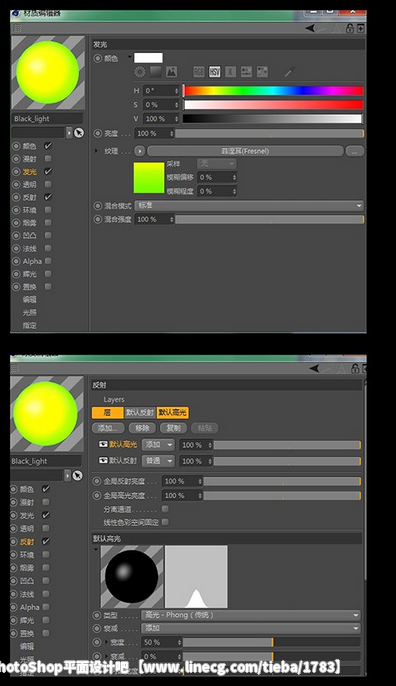Select the 反射 channel label in upper editor
Image resolution: width=396 pixels, height=686 pixels.
pyautogui.click(x=29, y=197)
